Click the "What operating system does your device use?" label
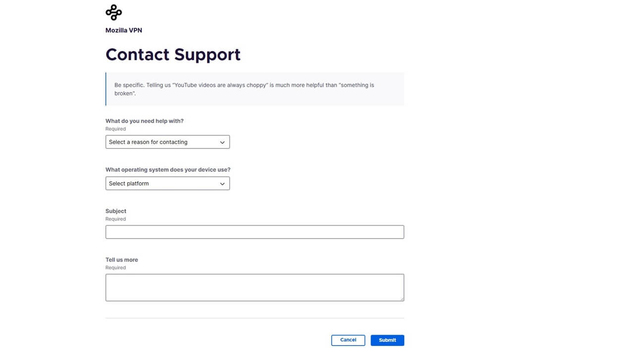The image size is (644, 348). pyautogui.click(x=167, y=169)
